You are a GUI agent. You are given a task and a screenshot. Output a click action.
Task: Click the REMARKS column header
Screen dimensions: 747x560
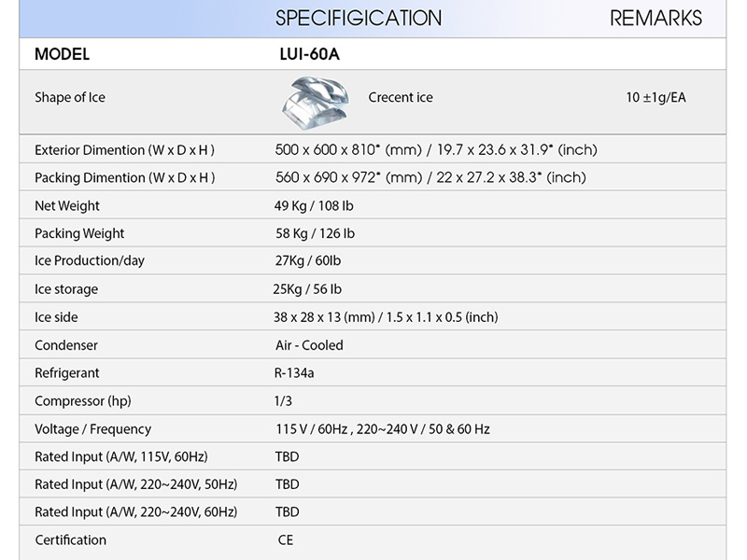pos(655,19)
